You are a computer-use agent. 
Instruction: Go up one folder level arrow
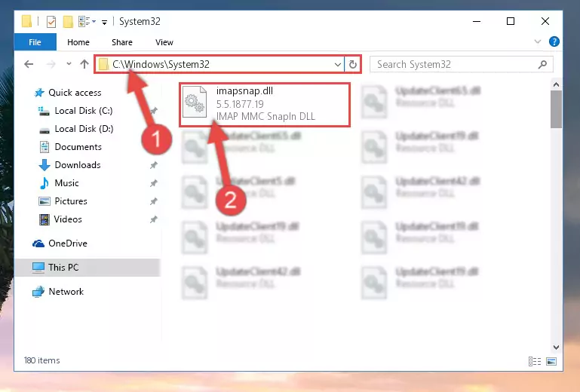tap(84, 64)
